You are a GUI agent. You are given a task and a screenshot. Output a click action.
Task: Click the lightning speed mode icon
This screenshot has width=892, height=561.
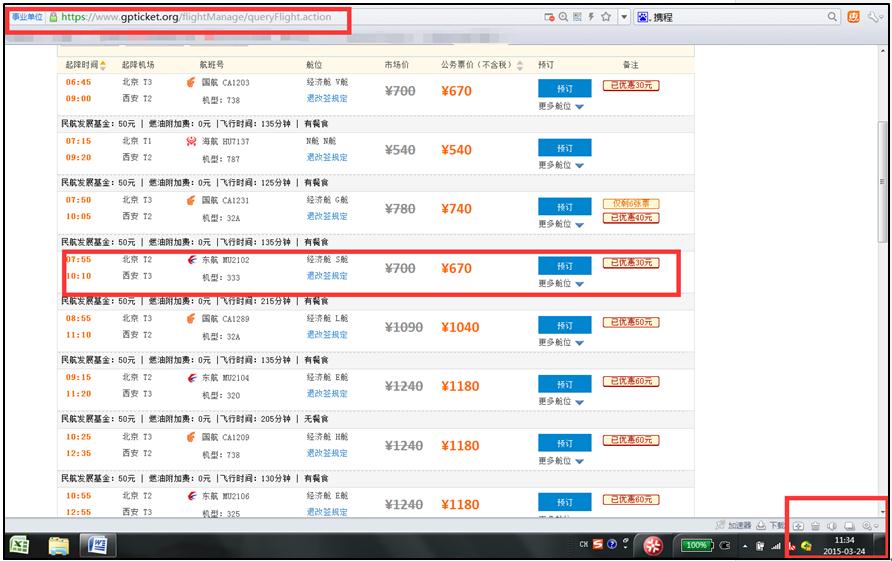click(x=591, y=17)
